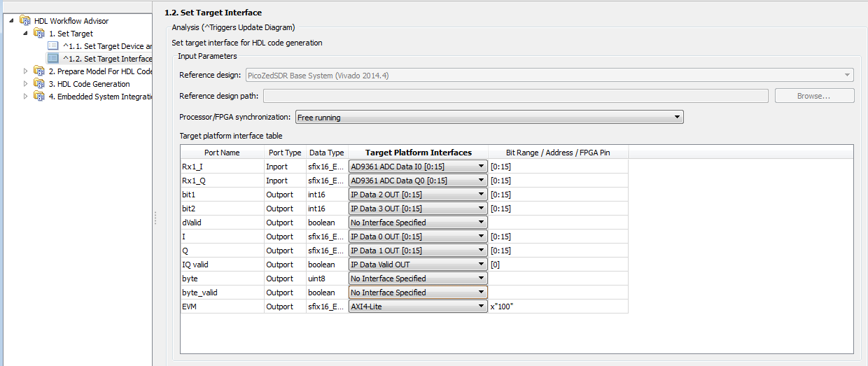Screen dimensions: 868x366
Task: Click the HDL Workflow Advisor folder icon
Action: pyautogui.click(x=25, y=21)
